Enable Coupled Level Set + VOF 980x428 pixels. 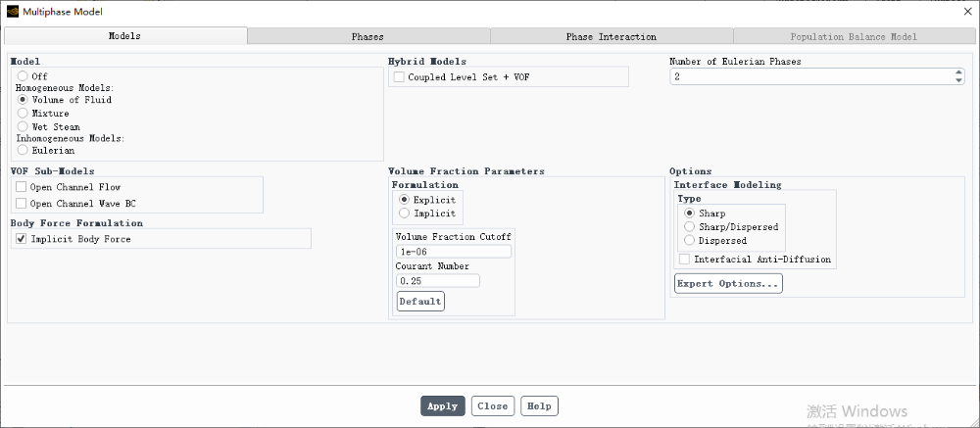(399, 77)
